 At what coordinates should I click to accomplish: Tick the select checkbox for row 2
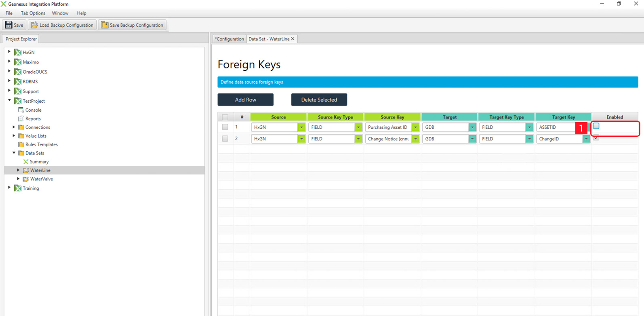coord(225,138)
